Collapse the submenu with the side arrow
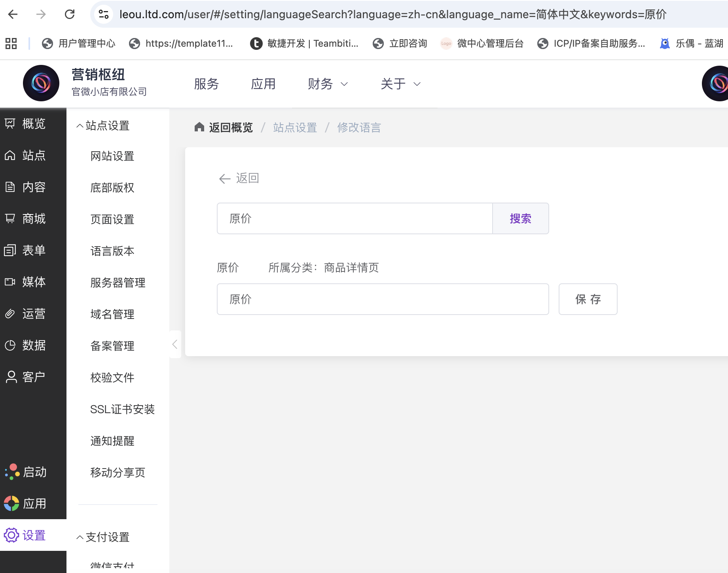 [x=175, y=344]
